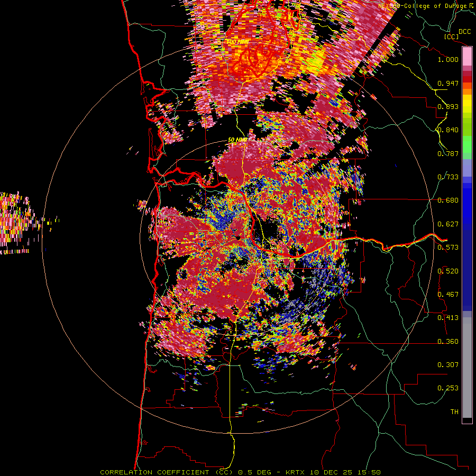Click the 0.787 legend value

tap(448, 153)
